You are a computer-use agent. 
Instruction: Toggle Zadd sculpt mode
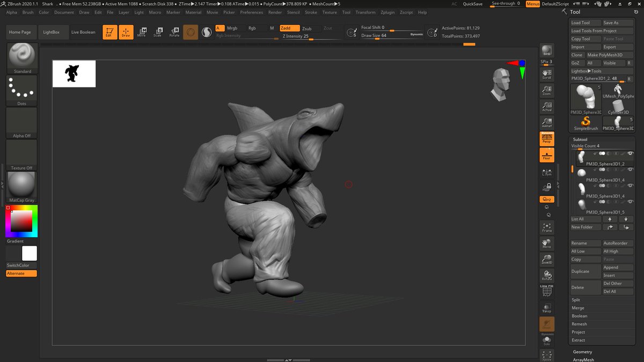point(289,28)
